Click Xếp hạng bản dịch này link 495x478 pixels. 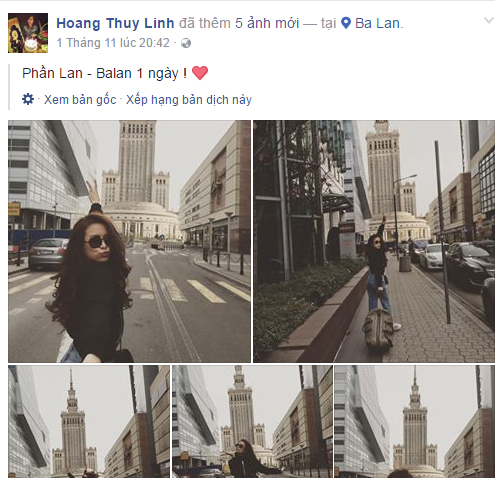tap(189, 100)
